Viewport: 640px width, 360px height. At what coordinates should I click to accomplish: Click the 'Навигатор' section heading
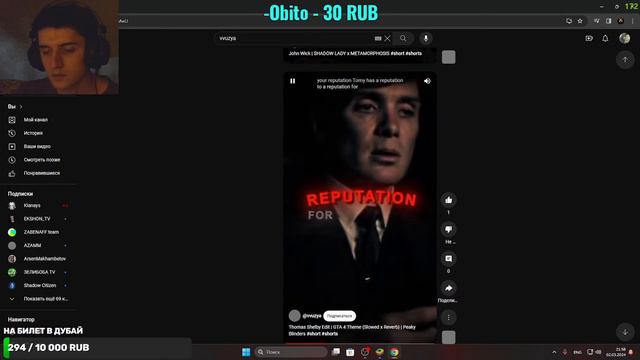[21, 320]
